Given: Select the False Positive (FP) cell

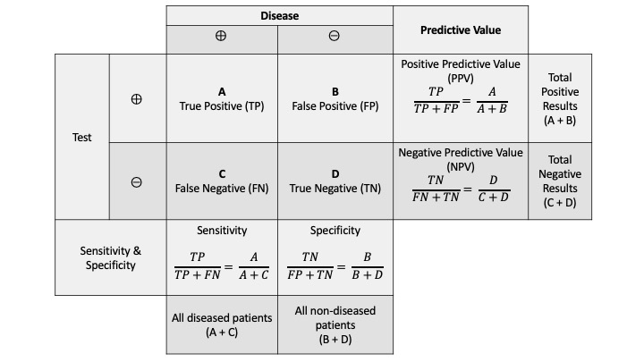Looking at the screenshot, I should 335,98.
